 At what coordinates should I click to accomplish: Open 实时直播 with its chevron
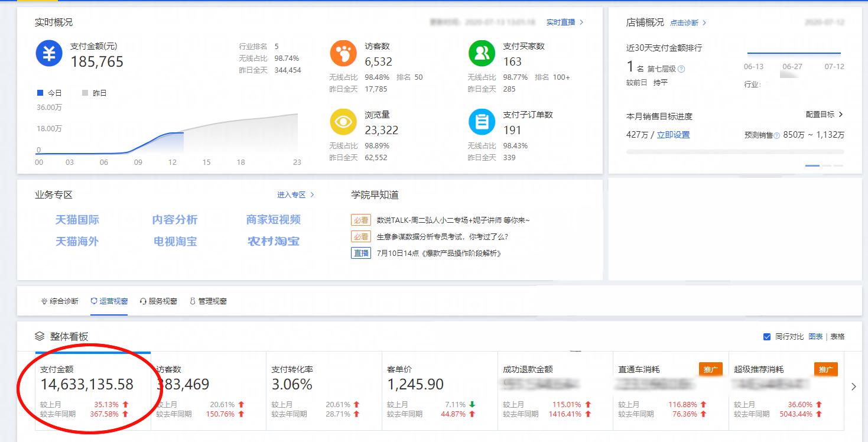(x=564, y=21)
